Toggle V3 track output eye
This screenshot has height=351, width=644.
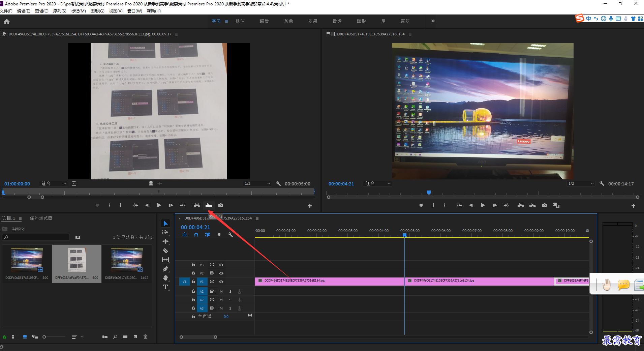tap(221, 265)
